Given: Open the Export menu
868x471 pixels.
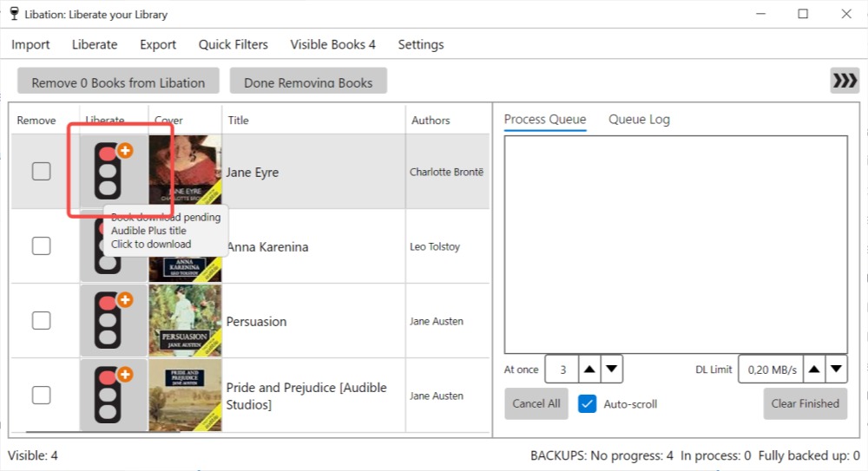Looking at the screenshot, I should click(158, 44).
